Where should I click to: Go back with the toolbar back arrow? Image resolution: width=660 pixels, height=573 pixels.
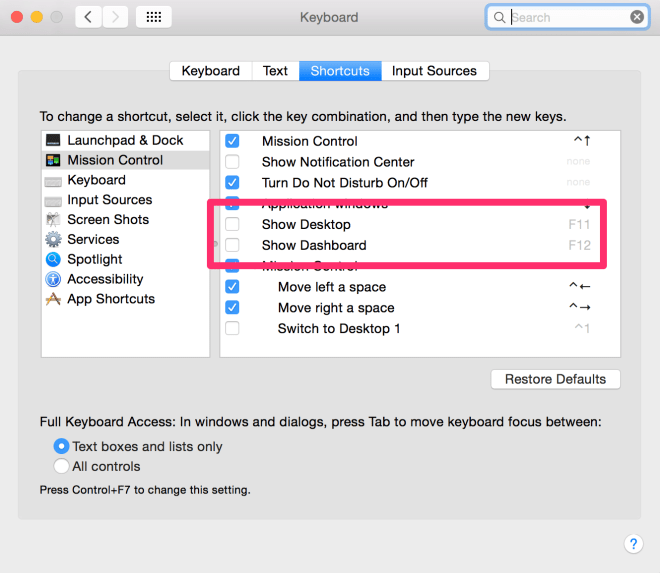(x=88, y=17)
